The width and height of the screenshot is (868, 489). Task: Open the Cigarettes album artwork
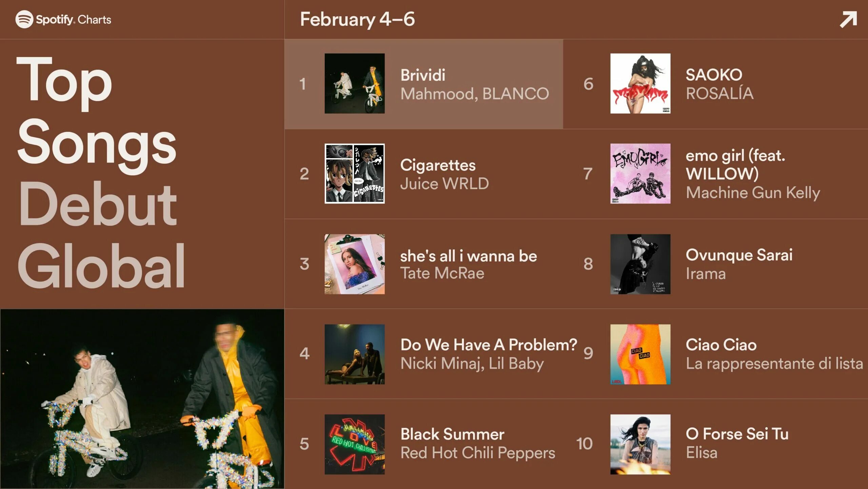point(355,174)
